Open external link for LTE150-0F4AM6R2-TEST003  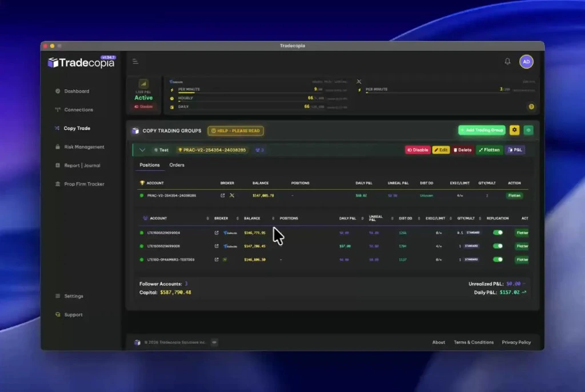[217, 259]
